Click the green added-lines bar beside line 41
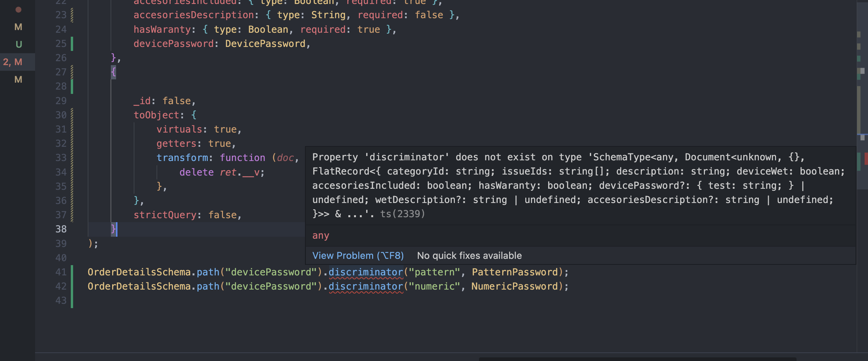Viewport: 868px width, 361px height. coord(72,272)
